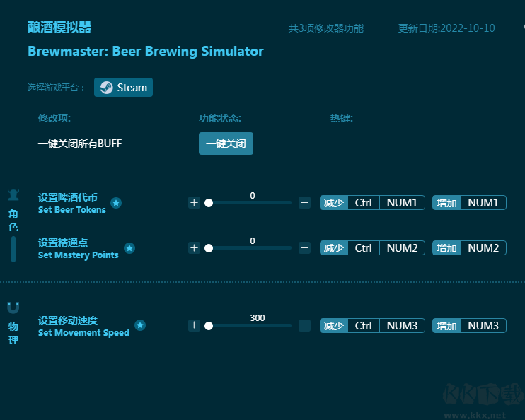Click the star icon beside Set Beer Tokens
The height and width of the screenshot is (420, 525).
click(x=116, y=203)
